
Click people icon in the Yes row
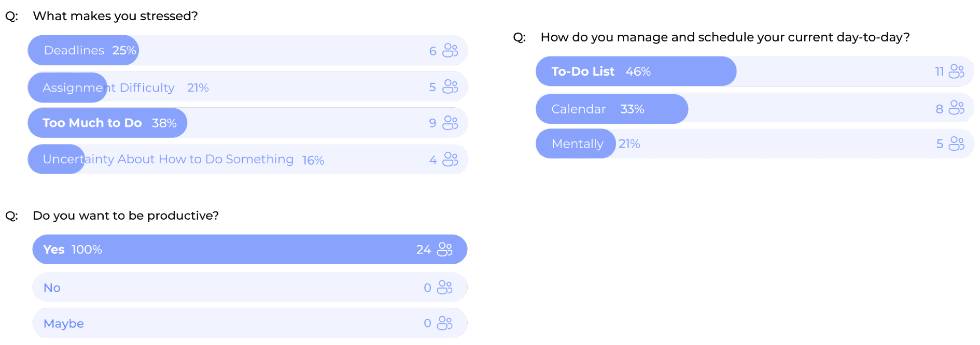pyautogui.click(x=445, y=249)
